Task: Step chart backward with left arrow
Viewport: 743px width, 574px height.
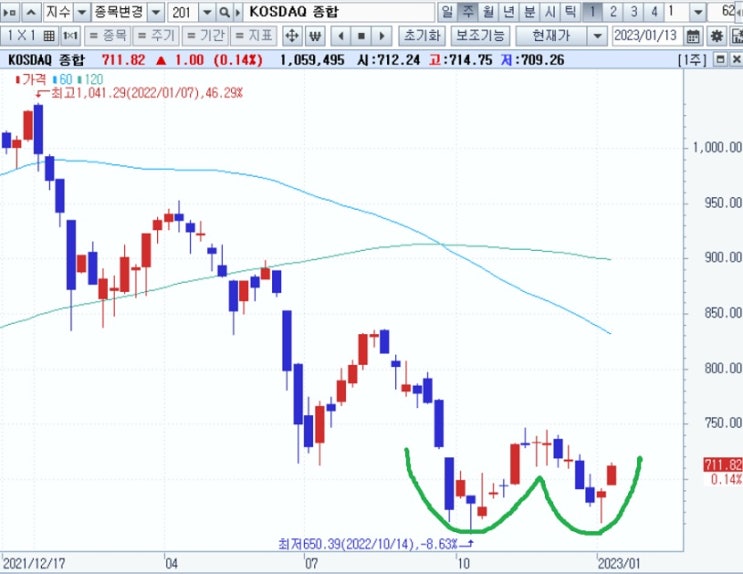Action: pos(341,36)
